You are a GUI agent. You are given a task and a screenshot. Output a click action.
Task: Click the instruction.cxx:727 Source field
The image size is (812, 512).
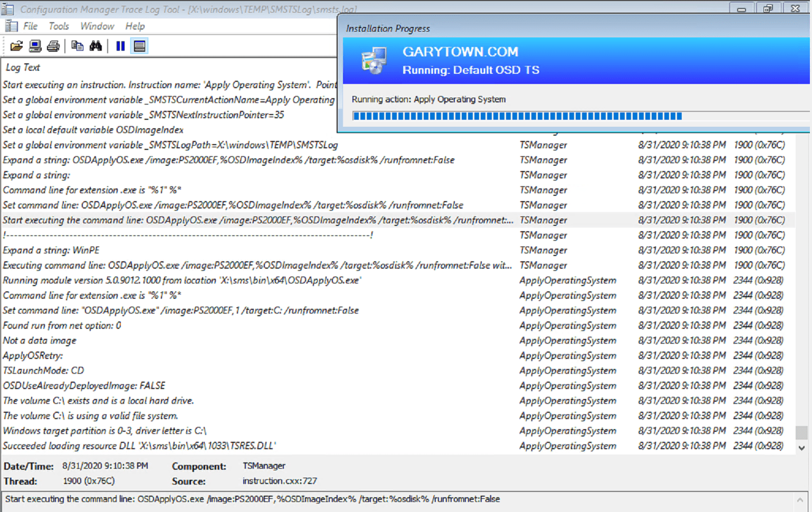[x=279, y=481]
